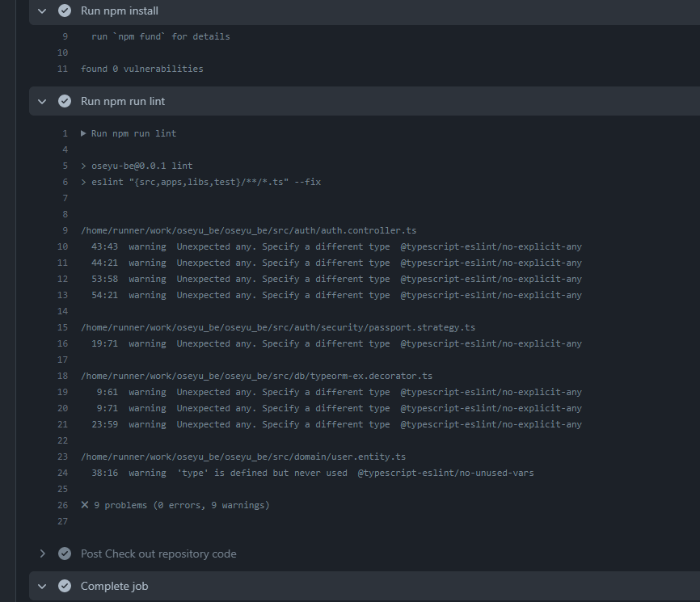Click line number 6 beside the eslint command

click(x=65, y=182)
